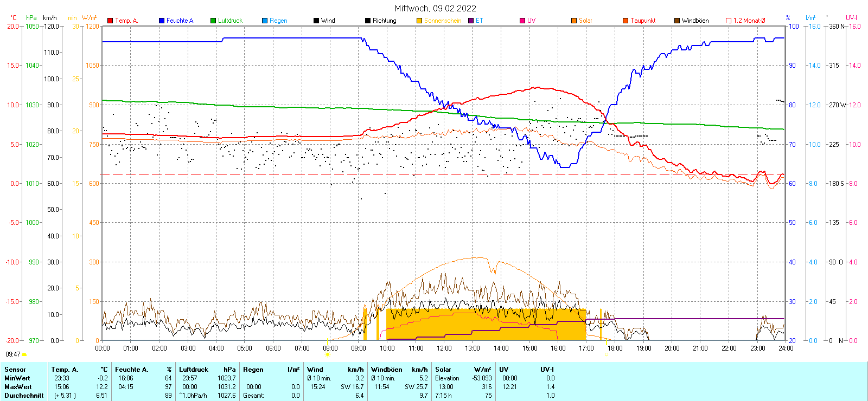
Task: Click the yellow sunrise marker below 08:00
Action: click(x=328, y=355)
